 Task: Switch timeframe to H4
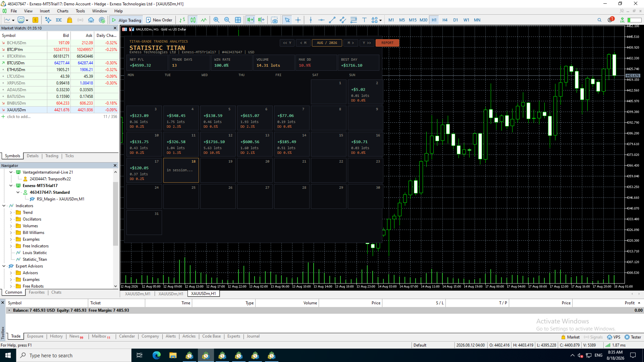(445, 20)
